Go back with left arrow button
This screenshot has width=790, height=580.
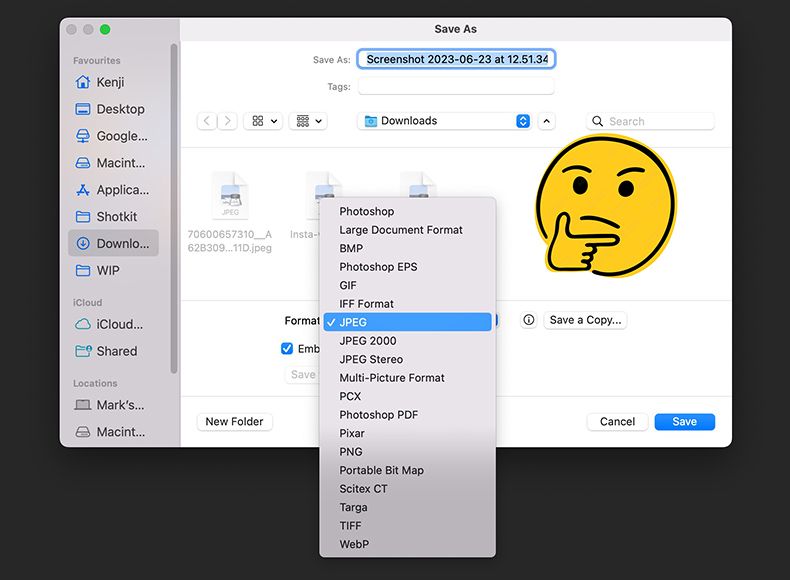click(207, 121)
